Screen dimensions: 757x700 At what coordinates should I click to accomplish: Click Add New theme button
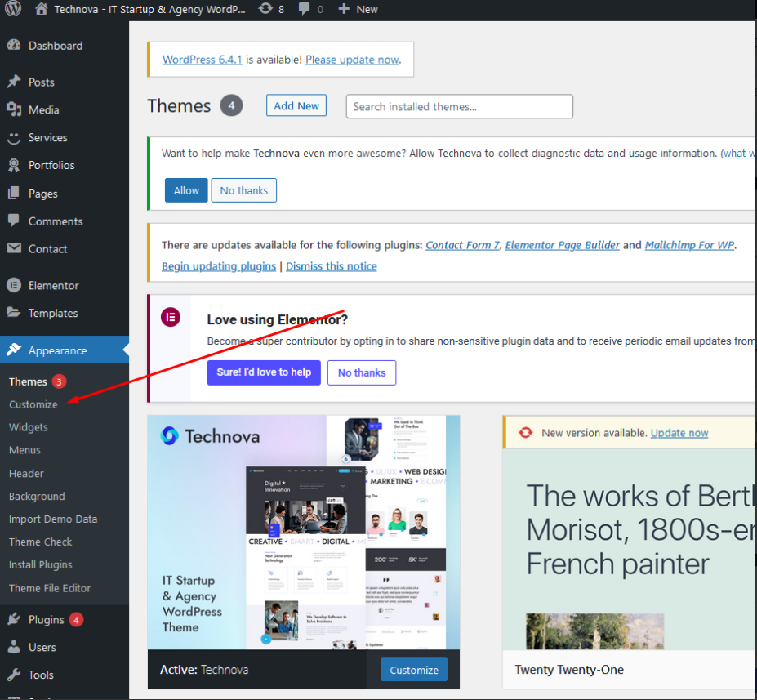click(296, 105)
